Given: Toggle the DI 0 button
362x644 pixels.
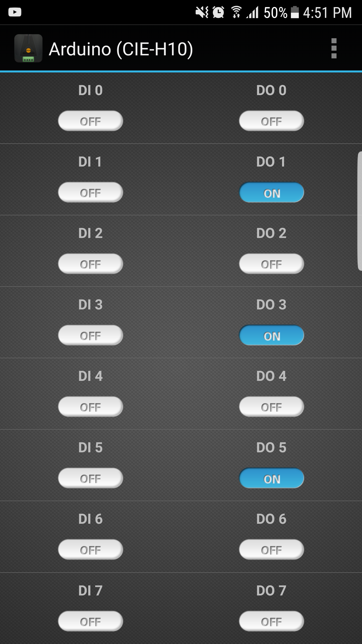Looking at the screenshot, I should point(90,121).
